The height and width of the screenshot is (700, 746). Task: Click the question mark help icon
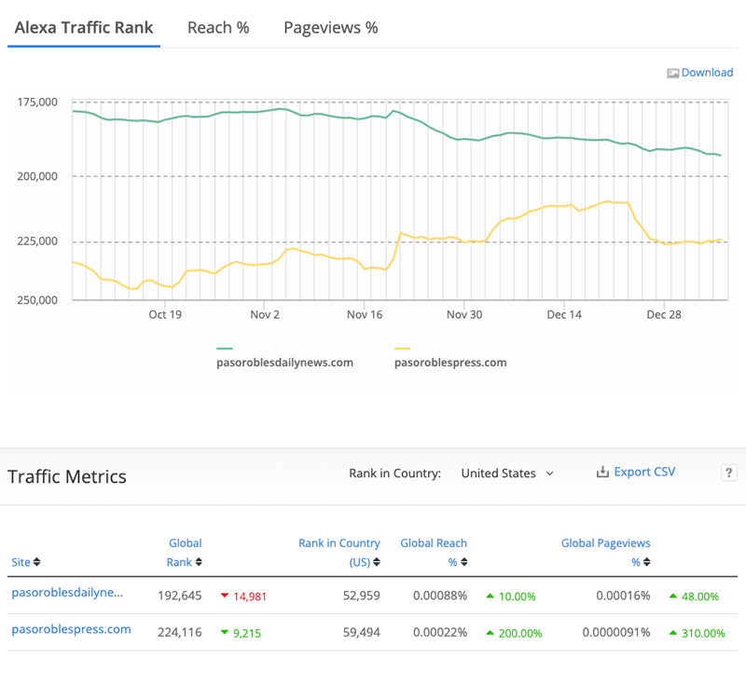click(728, 474)
